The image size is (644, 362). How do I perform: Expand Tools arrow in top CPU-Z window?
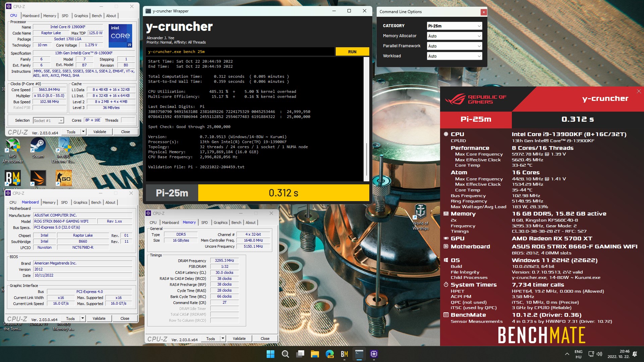click(83, 132)
